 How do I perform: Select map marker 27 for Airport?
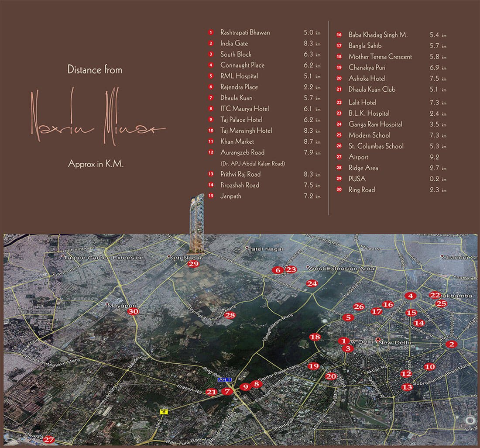[49, 440]
